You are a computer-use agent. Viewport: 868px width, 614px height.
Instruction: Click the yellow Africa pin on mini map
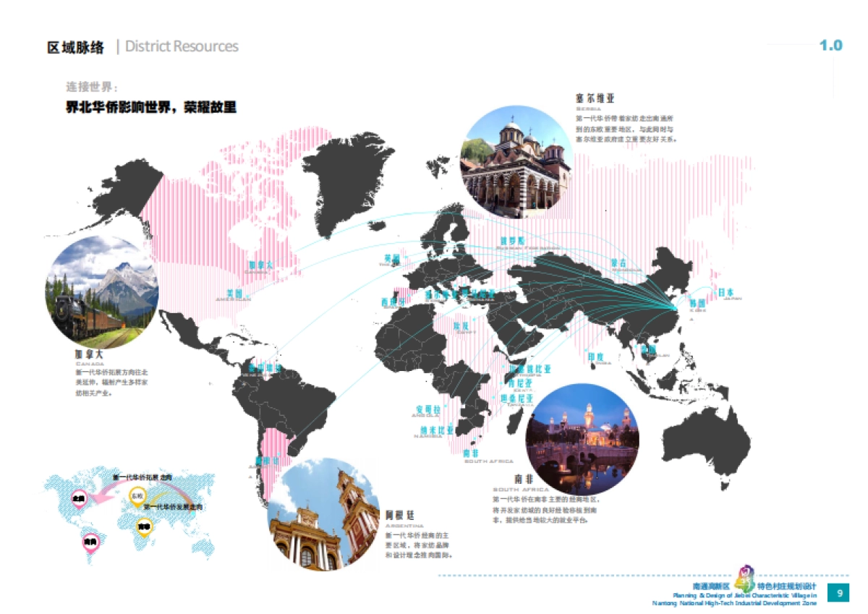tap(145, 528)
